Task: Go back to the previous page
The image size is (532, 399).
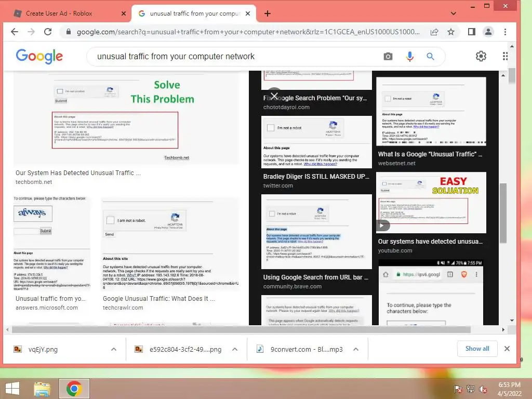Action: click(14, 32)
